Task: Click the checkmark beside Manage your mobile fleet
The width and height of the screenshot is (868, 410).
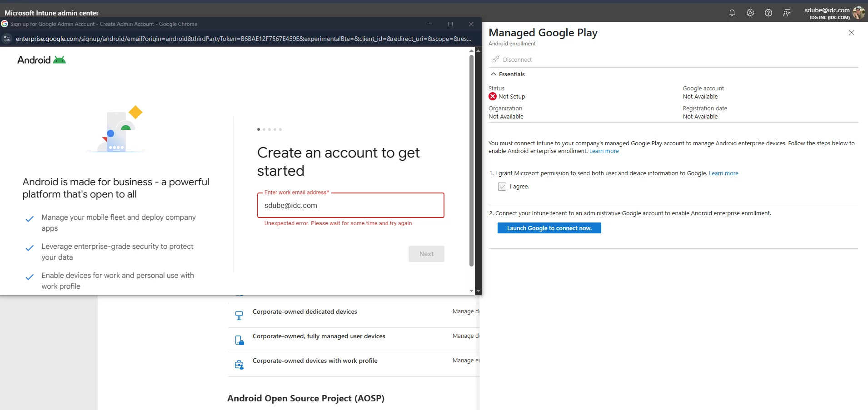Action: tap(30, 219)
